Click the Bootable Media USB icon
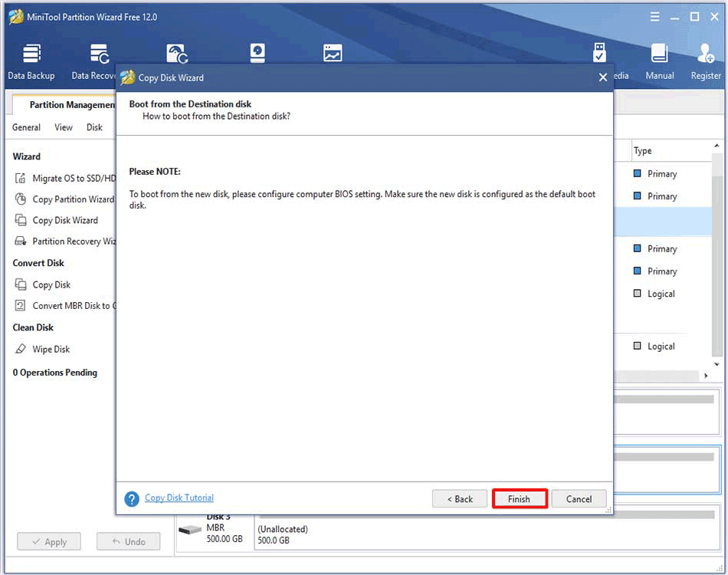 click(599, 52)
